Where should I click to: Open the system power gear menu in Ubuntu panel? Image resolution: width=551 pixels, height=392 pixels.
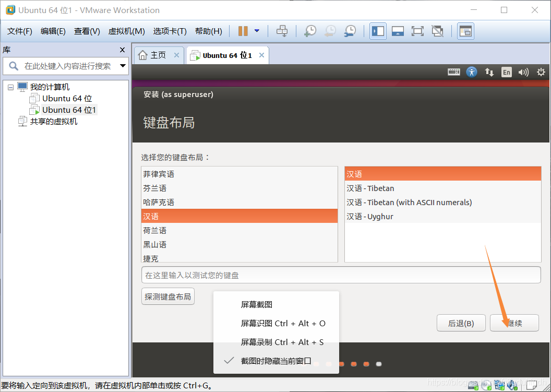tap(541, 72)
